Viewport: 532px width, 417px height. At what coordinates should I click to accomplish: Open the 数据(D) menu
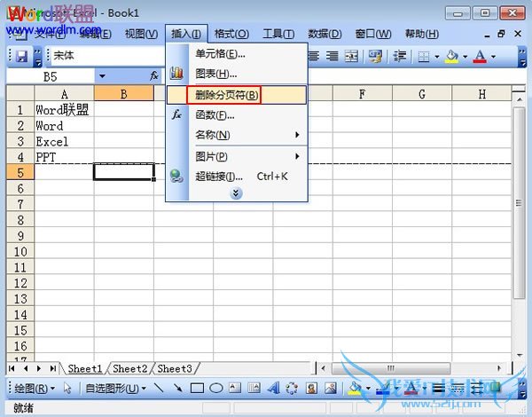(325, 34)
